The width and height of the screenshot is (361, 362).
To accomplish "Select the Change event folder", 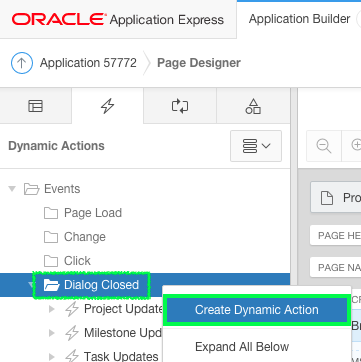I will click(85, 237).
